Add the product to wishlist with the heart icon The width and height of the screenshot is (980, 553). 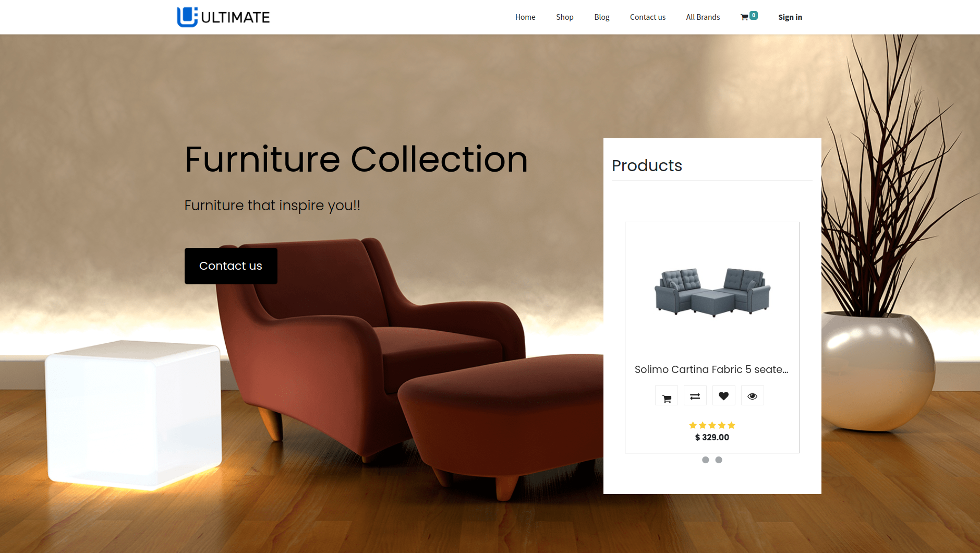click(x=723, y=396)
